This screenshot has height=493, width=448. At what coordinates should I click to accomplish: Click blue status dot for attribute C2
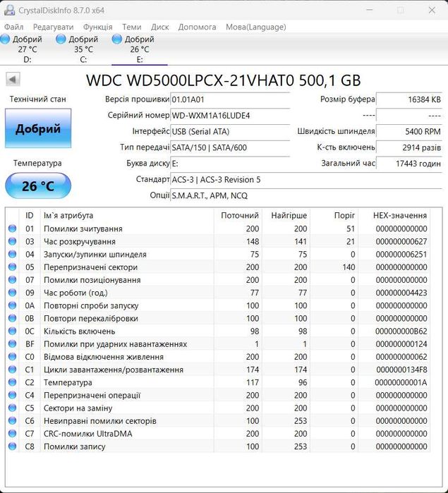click(x=12, y=382)
